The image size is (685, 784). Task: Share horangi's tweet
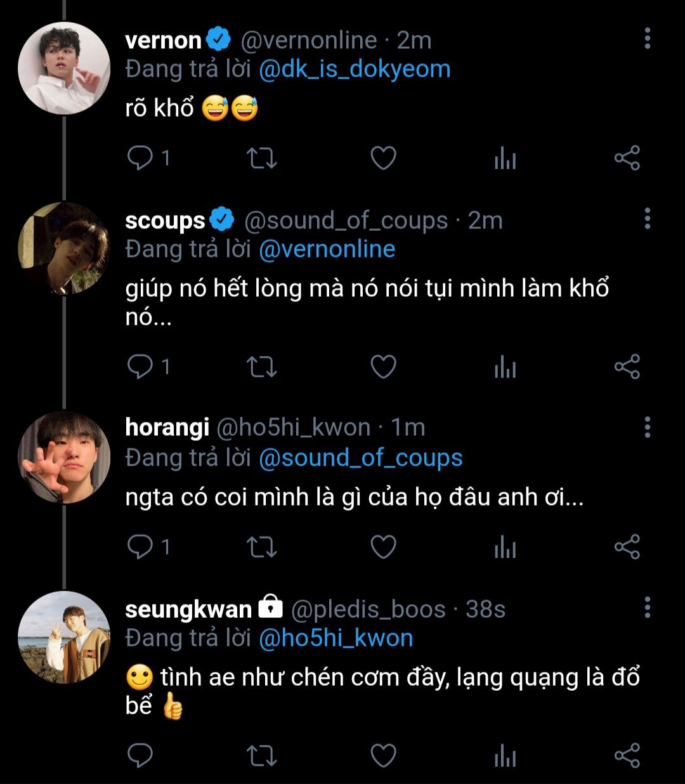(627, 547)
